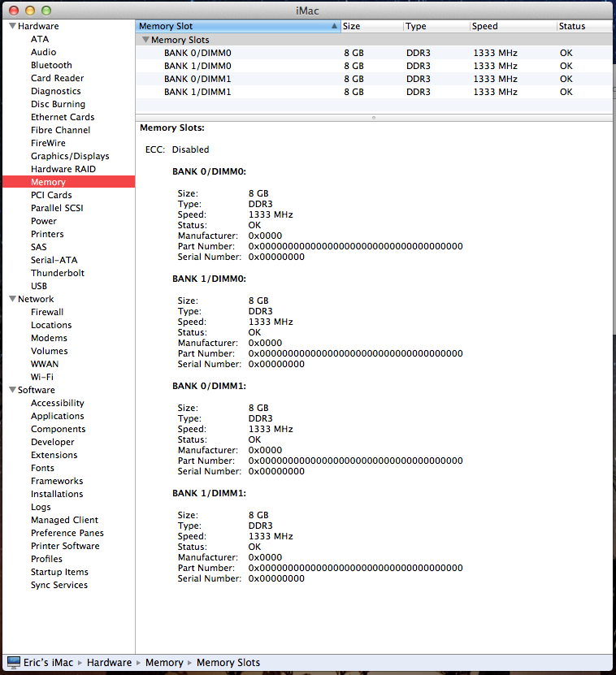Select Startup Items under Software

click(59, 572)
